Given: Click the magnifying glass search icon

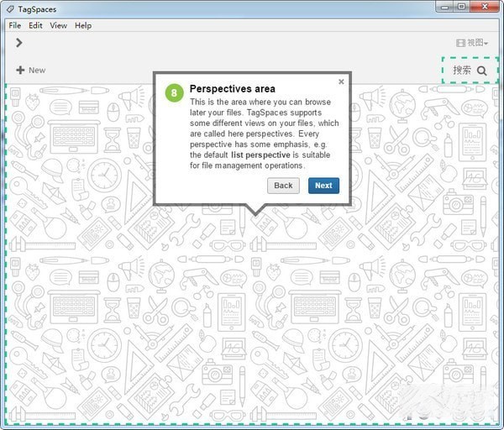Looking at the screenshot, I should click(x=482, y=71).
